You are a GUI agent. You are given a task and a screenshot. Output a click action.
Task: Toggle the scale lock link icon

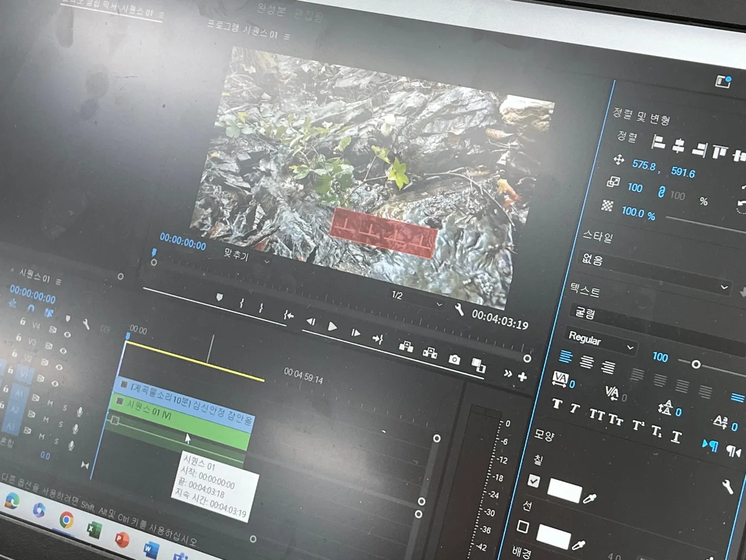661,192
